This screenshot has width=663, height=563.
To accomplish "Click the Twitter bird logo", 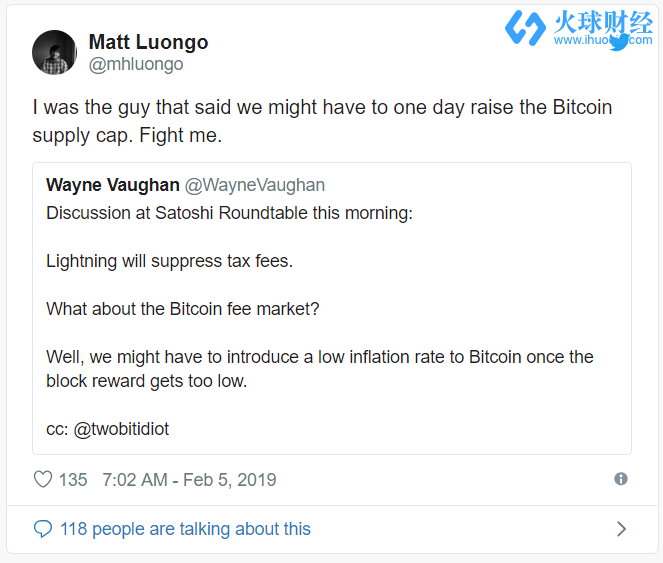I will click(619, 42).
